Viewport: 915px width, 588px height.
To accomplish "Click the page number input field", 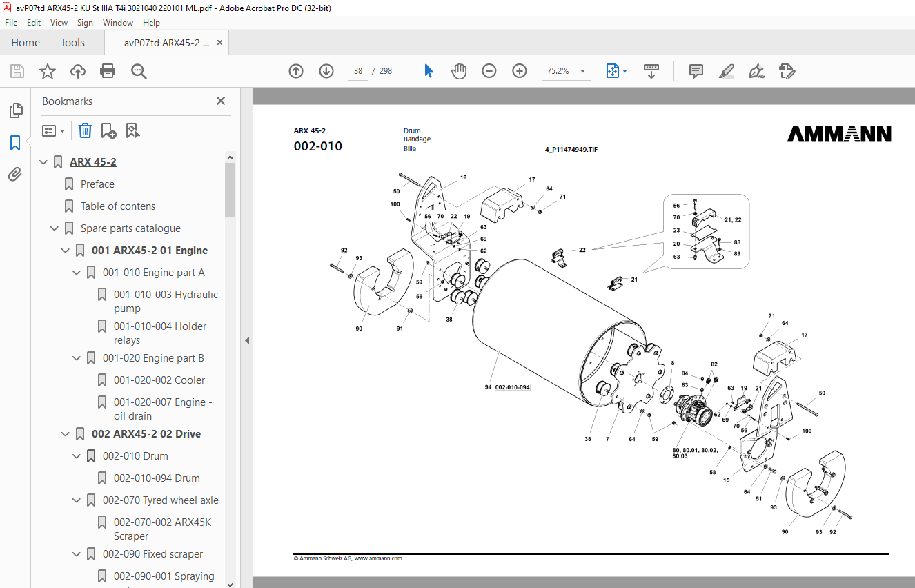I will [x=358, y=71].
